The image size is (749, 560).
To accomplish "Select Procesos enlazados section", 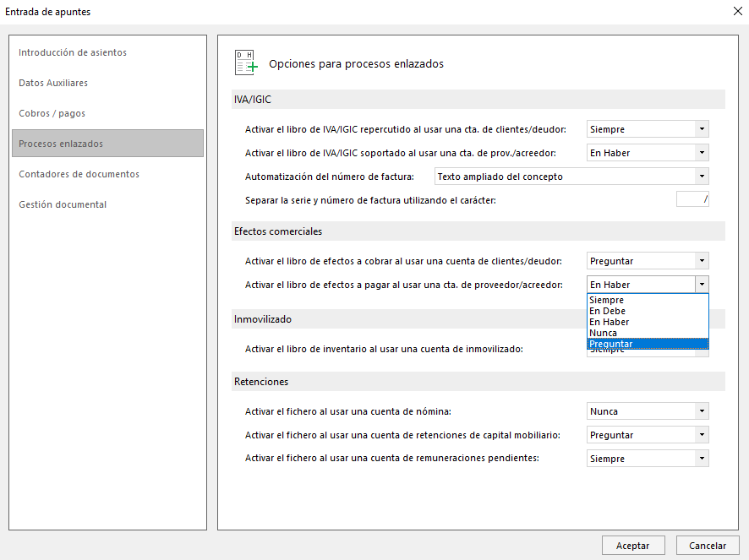I will click(107, 144).
